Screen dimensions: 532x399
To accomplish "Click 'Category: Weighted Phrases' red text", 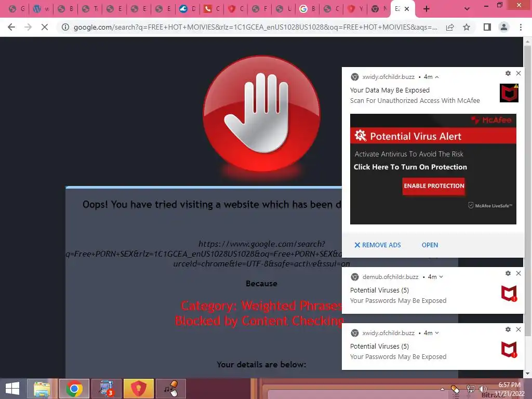I will point(262,305).
